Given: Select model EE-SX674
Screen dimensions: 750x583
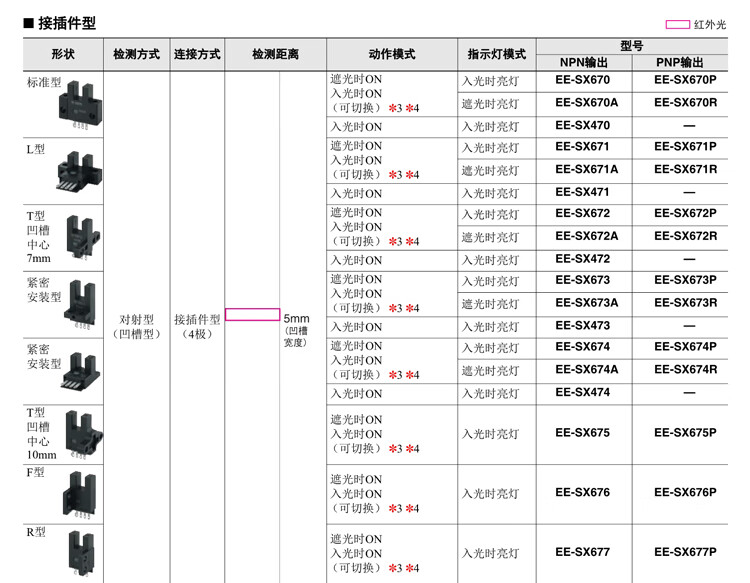Looking at the screenshot, I should tap(583, 347).
